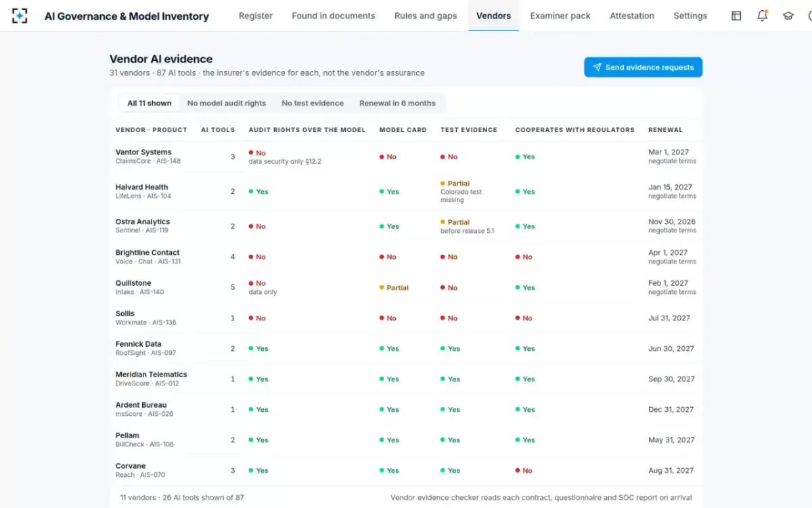Open the Sollis vendor row
The width and height of the screenshot is (812, 508).
pyautogui.click(x=406, y=318)
